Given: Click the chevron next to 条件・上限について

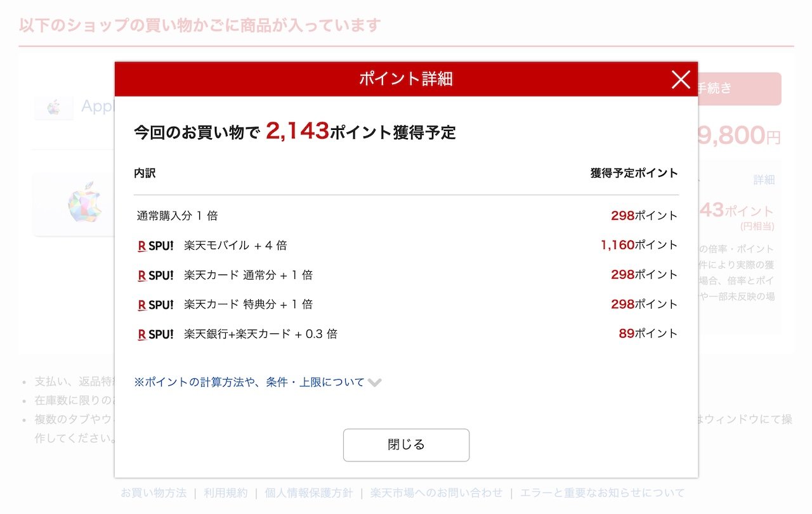Looking at the screenshot, I should pos(374,383).
